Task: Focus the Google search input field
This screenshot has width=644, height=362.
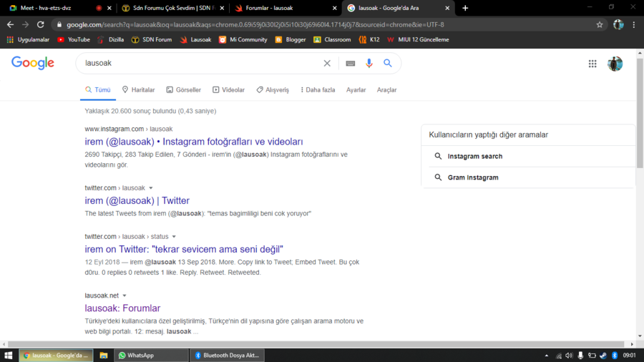Action: coord(201,63)
